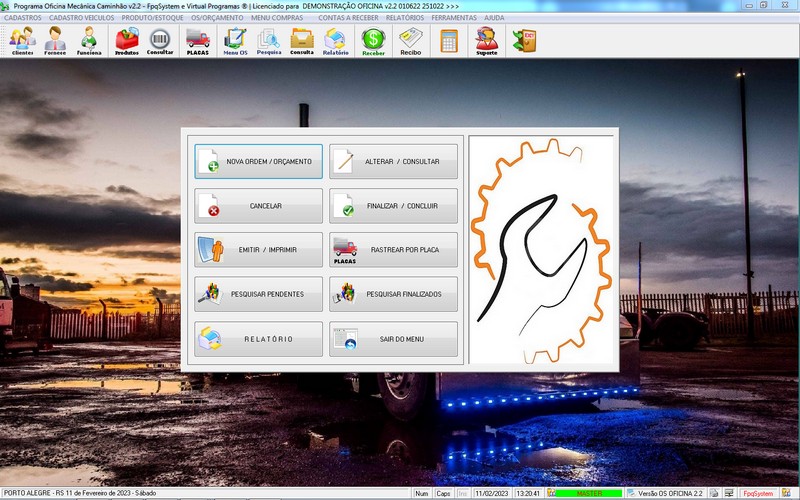
Task: Click the Num indicator in status bar
Action: pyautogui.click(x=421, y=493)
